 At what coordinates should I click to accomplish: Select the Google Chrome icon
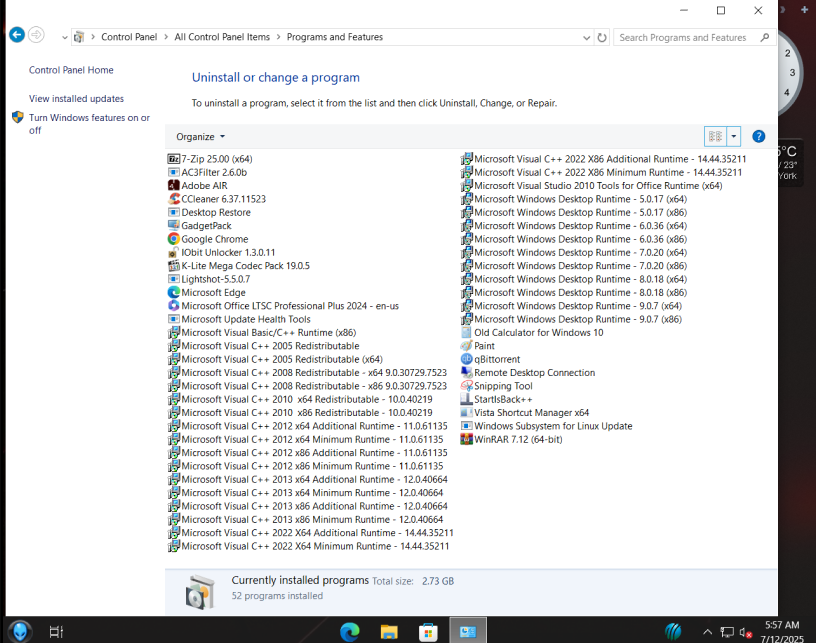pos(173,239)
